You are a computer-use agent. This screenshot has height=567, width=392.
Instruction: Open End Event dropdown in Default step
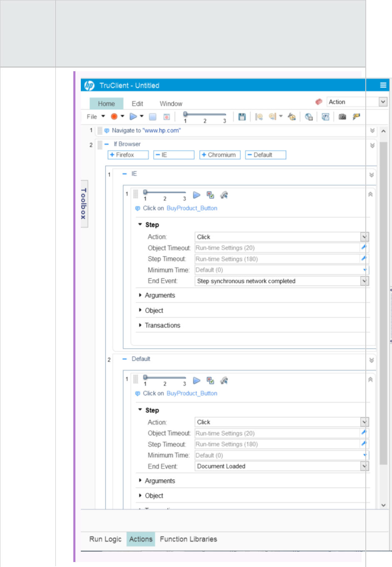365,466
